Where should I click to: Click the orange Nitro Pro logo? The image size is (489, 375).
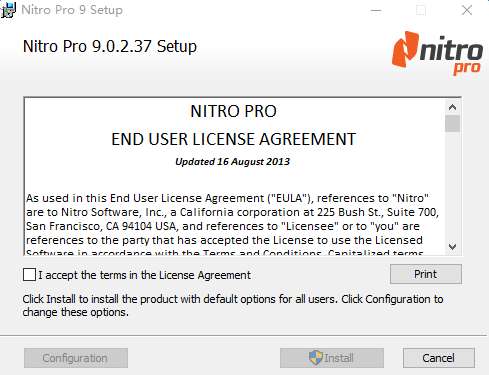(x=437, y=53)
